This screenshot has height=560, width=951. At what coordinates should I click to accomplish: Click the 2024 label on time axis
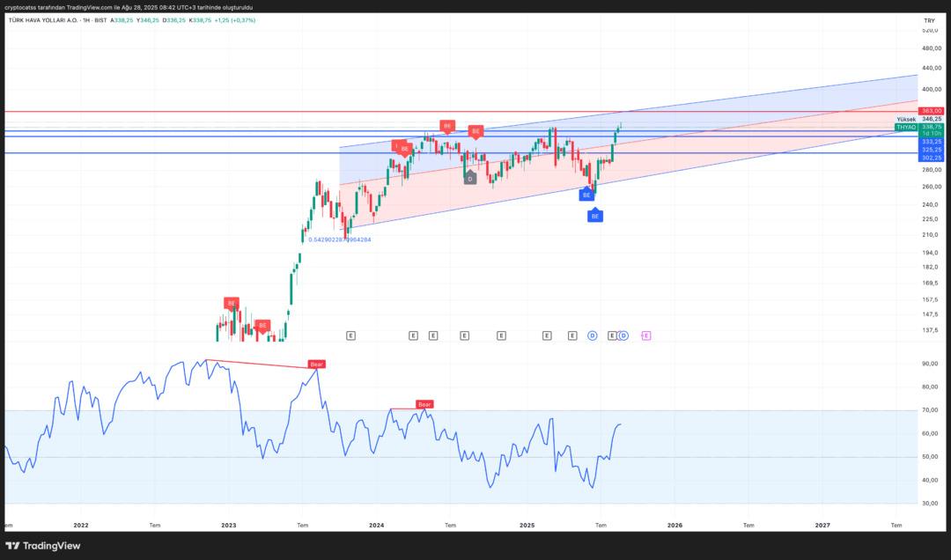coord(377,526)
